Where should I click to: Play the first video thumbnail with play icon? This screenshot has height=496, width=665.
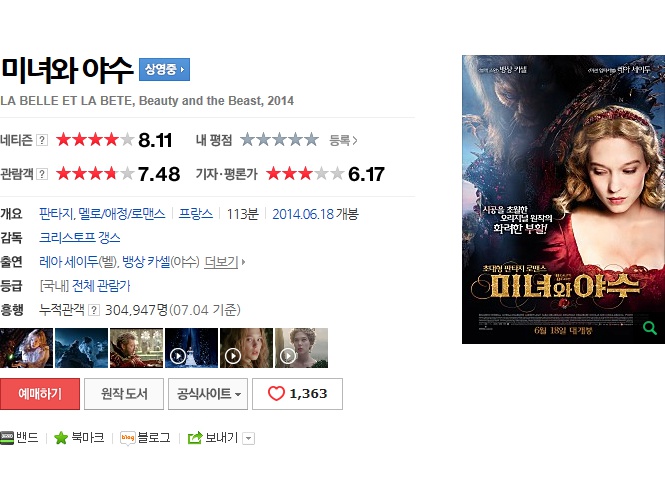(x=191, y=348)
